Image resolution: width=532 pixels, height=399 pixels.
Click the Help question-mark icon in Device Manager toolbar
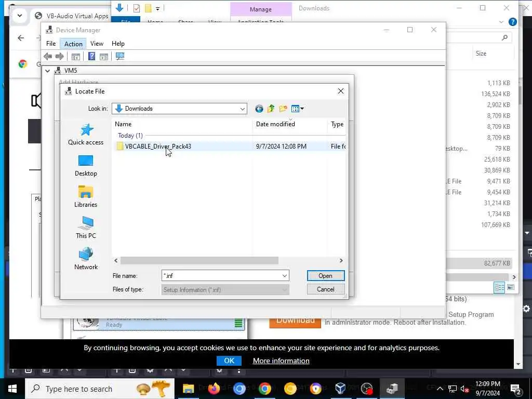pyautogui.click(x=91, y=56)
